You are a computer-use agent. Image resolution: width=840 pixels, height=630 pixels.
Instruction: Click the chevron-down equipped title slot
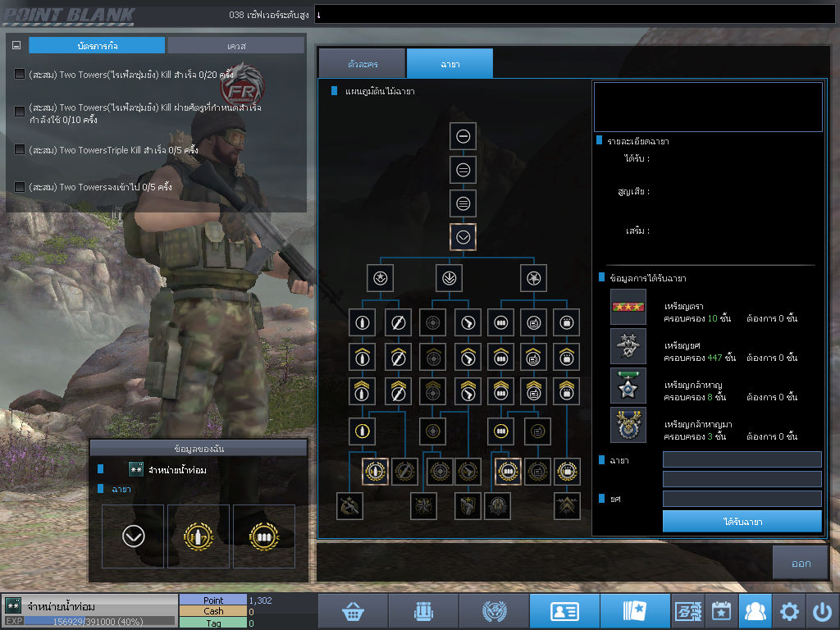133,536
